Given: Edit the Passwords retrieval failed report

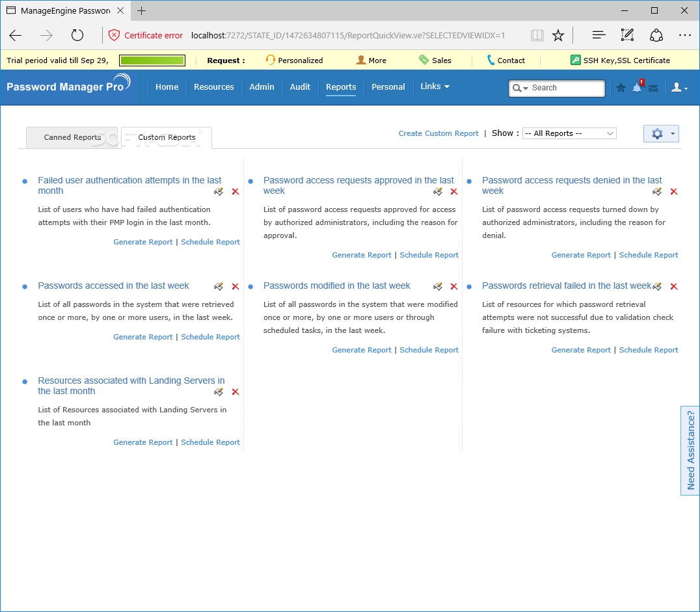Looking at the screenshot, I should (x=656, y=287).
